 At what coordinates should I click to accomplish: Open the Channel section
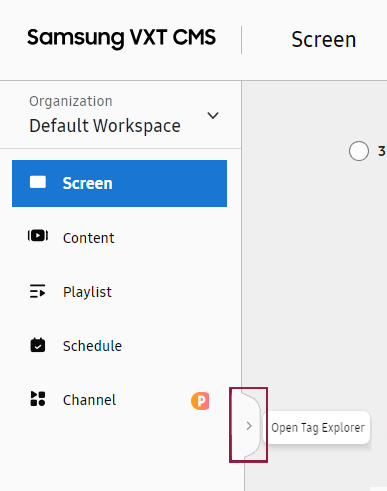(89, 400)
